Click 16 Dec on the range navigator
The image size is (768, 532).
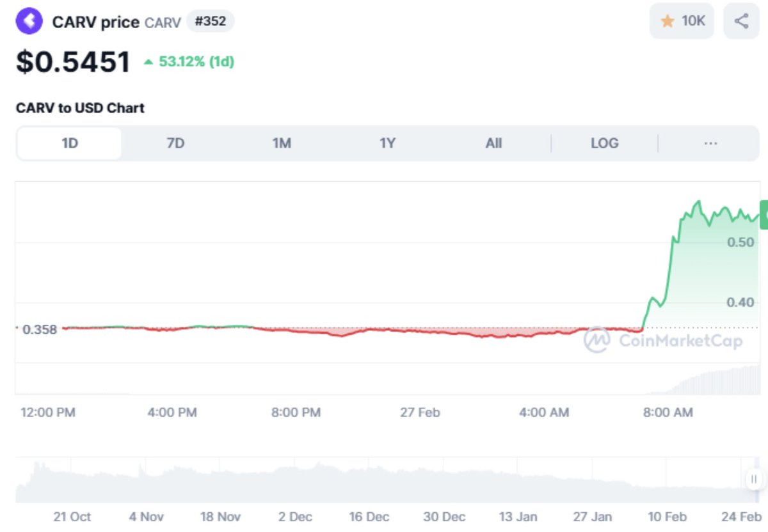point(369,517)
